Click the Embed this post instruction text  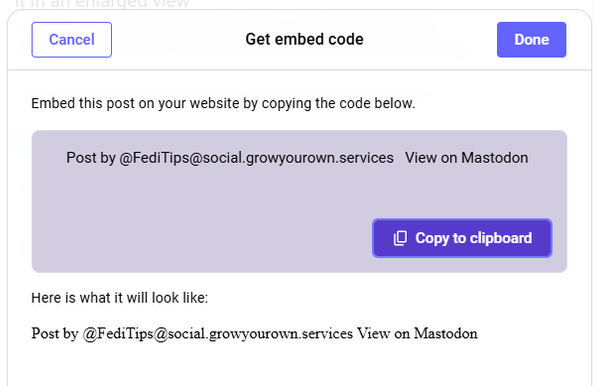[x=223, y=103]
